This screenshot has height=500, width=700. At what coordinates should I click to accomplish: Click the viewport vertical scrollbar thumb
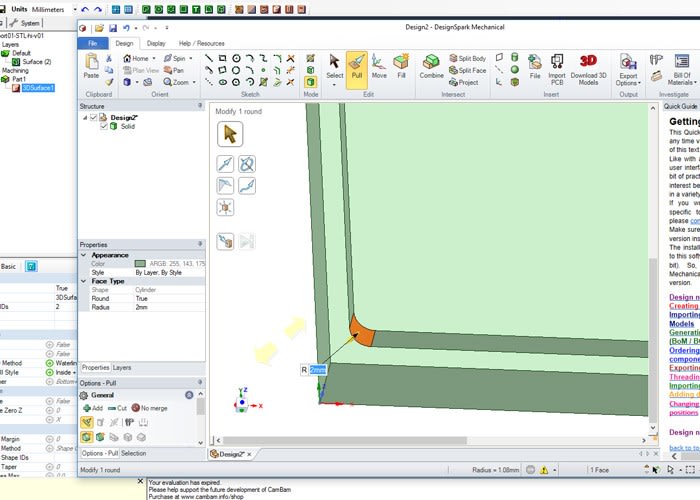coord(653,339)
